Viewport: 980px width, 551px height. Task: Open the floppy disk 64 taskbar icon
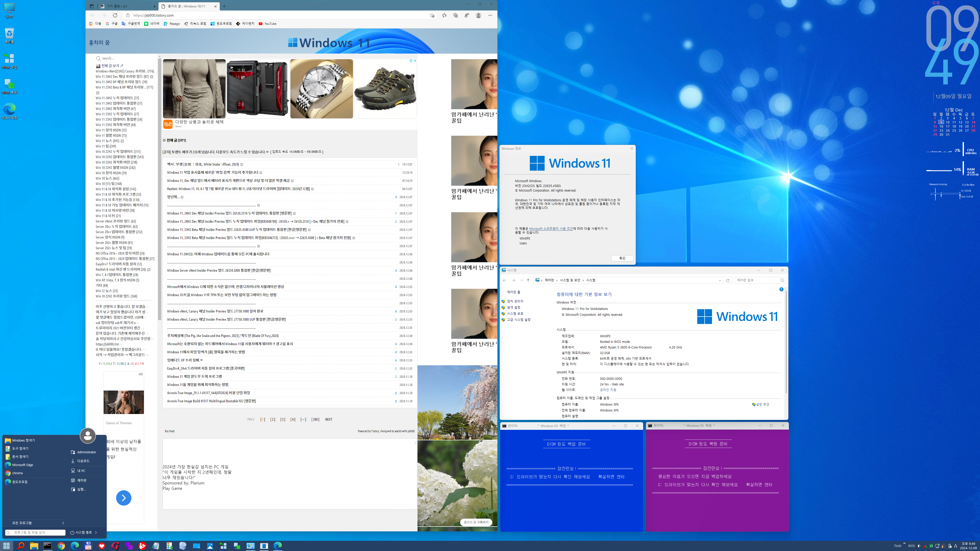coord(88,546)
